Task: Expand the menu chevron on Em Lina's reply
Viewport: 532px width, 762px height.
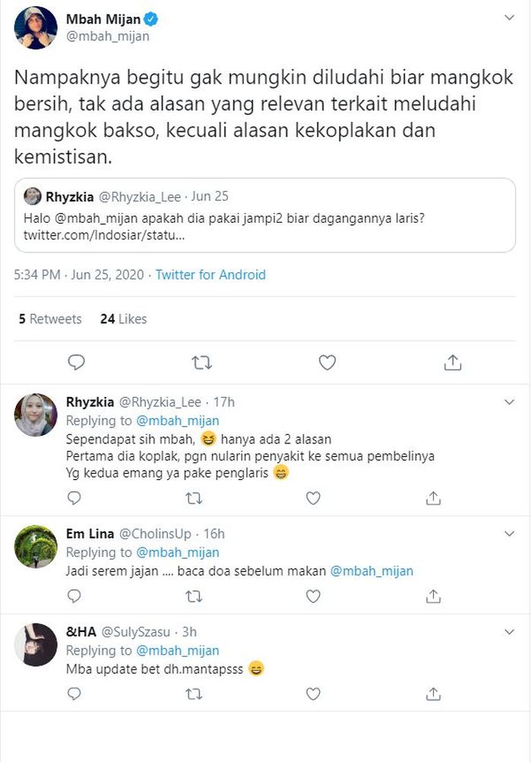Action: pos(509,532)
